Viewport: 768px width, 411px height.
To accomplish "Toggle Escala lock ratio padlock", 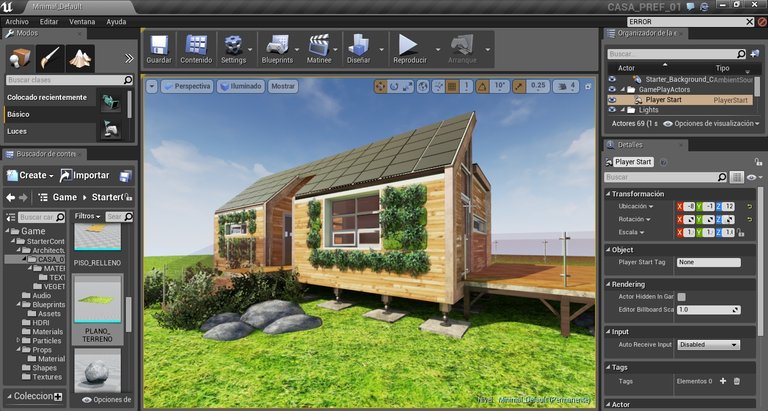I will pyautogui.click(x=740, y=233).
